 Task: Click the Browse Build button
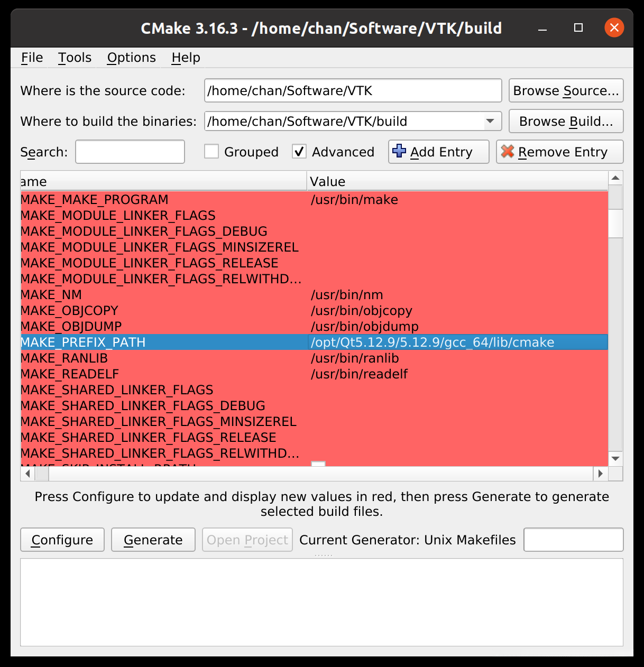click(566, 121)
